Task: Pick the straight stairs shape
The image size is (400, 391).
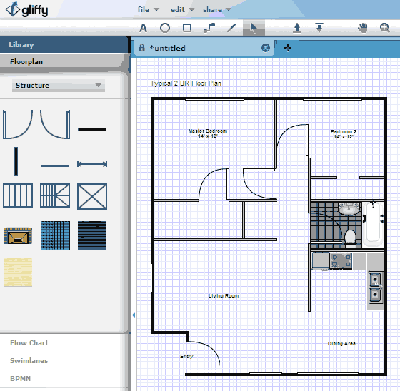Action: pyautogui.click(x=18, y=195)
